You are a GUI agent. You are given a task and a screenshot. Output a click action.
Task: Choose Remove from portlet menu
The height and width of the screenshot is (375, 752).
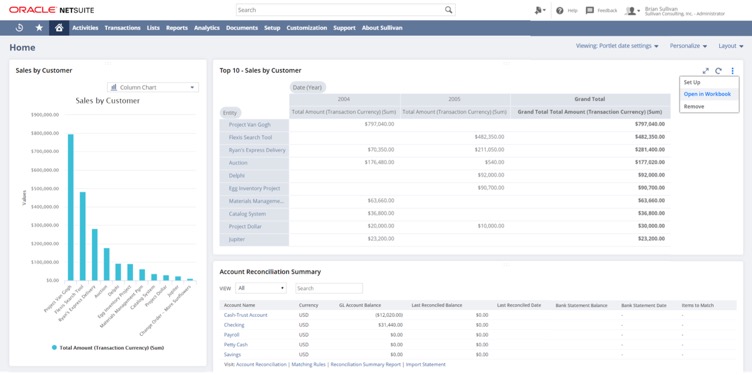(x=709, y=106)
